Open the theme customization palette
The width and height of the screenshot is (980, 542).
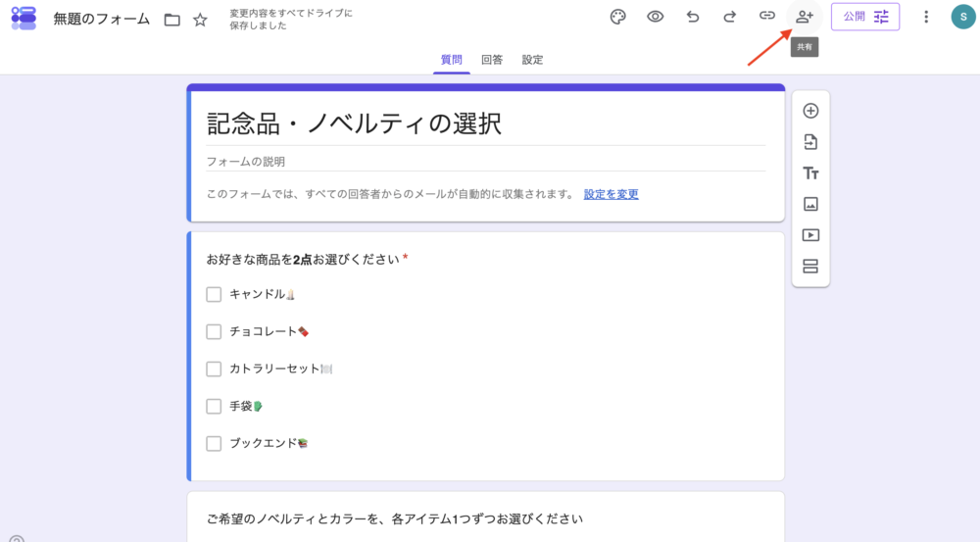click(x=617, y=17)
